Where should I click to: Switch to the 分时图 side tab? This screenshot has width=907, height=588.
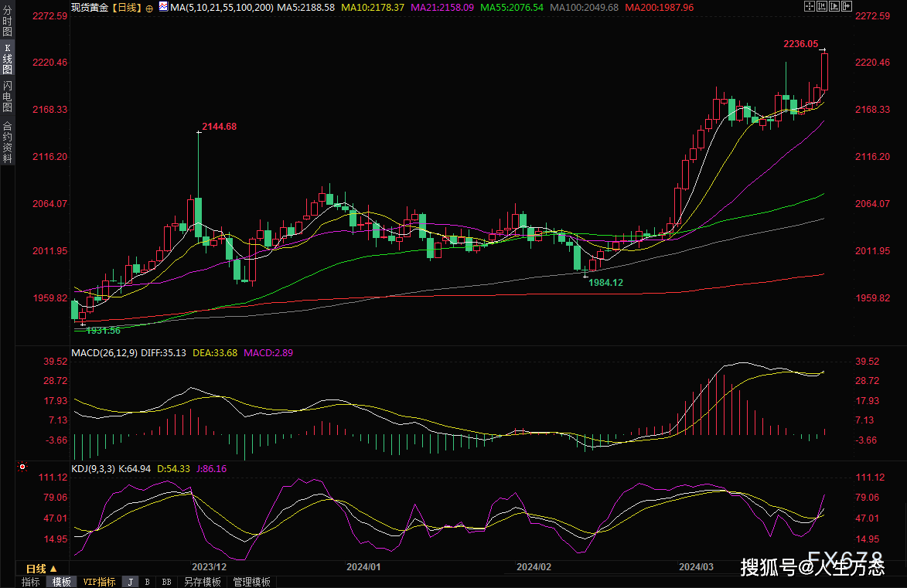[x=7, y=21]
